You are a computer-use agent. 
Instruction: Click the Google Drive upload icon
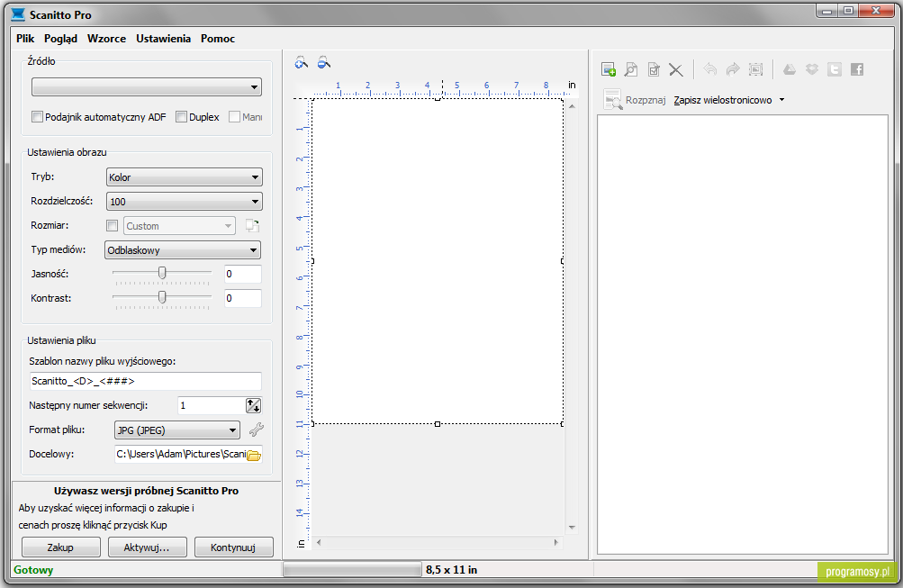click(790, 69)
